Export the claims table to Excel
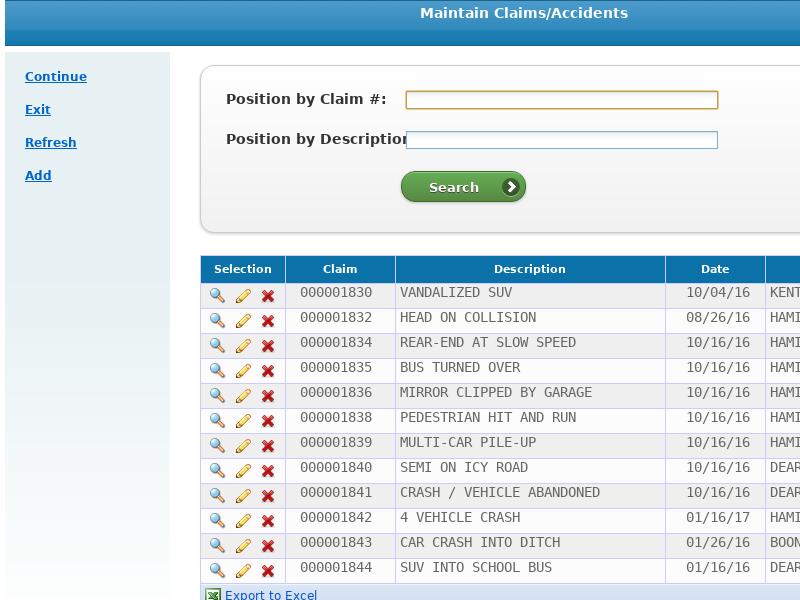The image size is (800, 600). click(x=270, y=595)
